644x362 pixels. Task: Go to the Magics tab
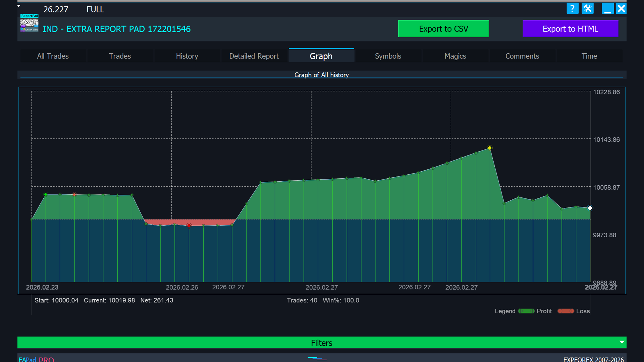[x=455, y=56]
